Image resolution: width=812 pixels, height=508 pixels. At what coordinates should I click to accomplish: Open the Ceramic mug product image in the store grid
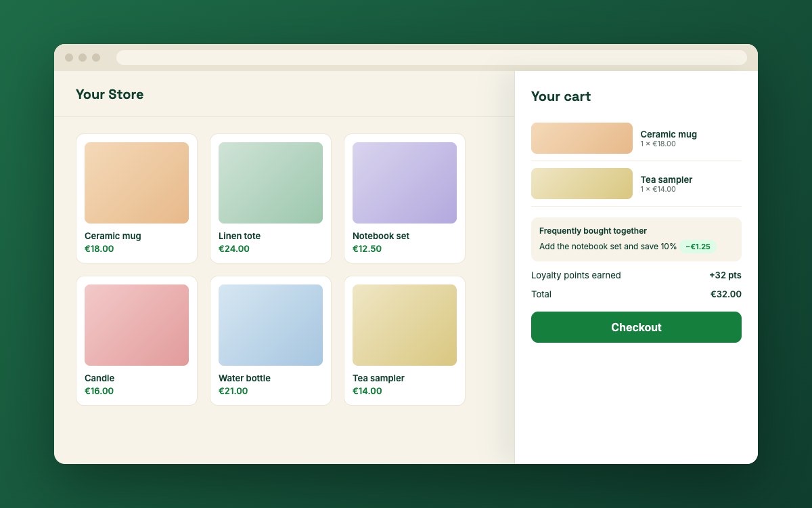[x=137, y=183]
